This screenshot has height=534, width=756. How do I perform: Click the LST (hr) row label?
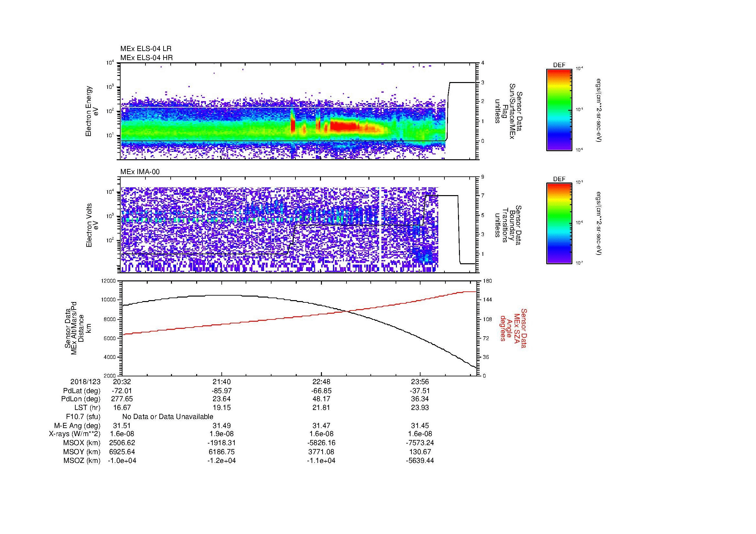(87, 408)
